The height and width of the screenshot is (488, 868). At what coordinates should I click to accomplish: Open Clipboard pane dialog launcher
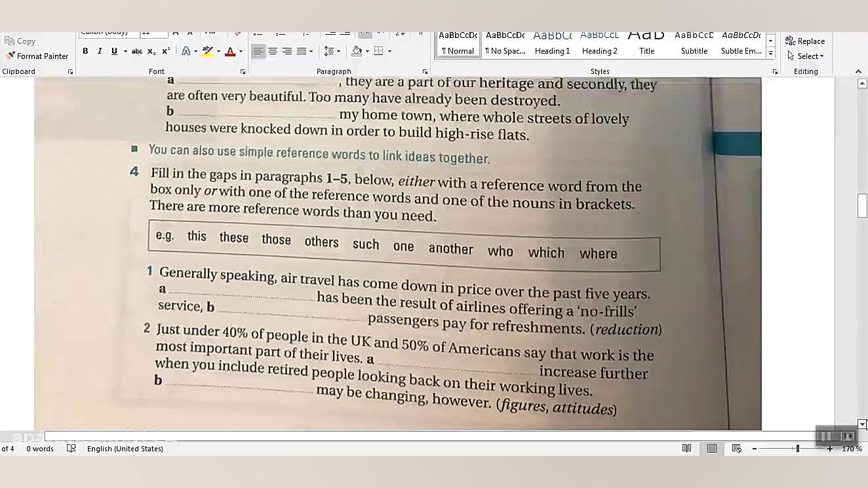(x=71, y=71)
